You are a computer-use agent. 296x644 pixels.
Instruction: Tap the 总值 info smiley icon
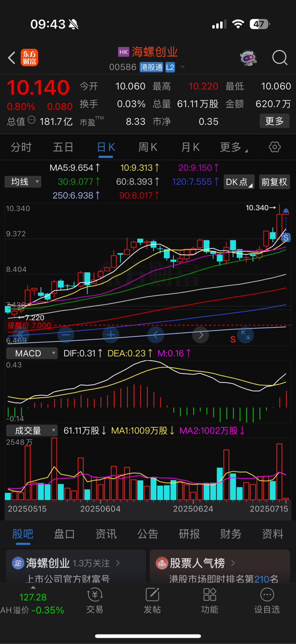[32, 120]
